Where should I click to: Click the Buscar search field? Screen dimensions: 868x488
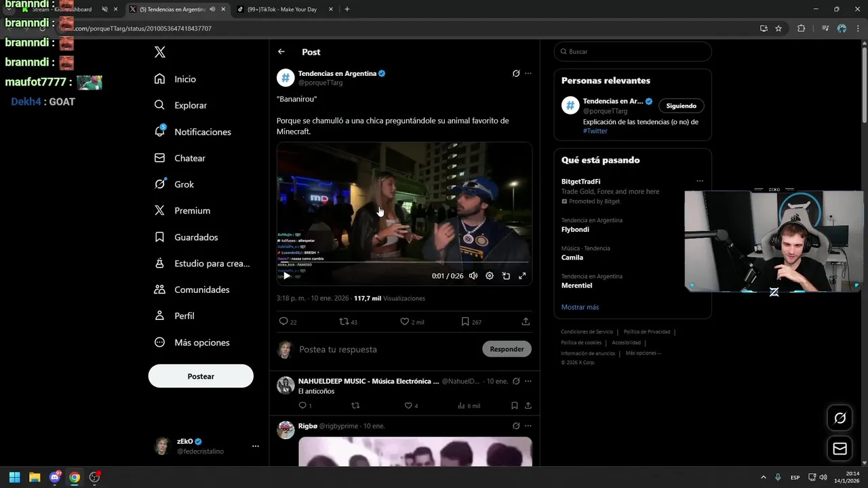click(x=633, y=52)
